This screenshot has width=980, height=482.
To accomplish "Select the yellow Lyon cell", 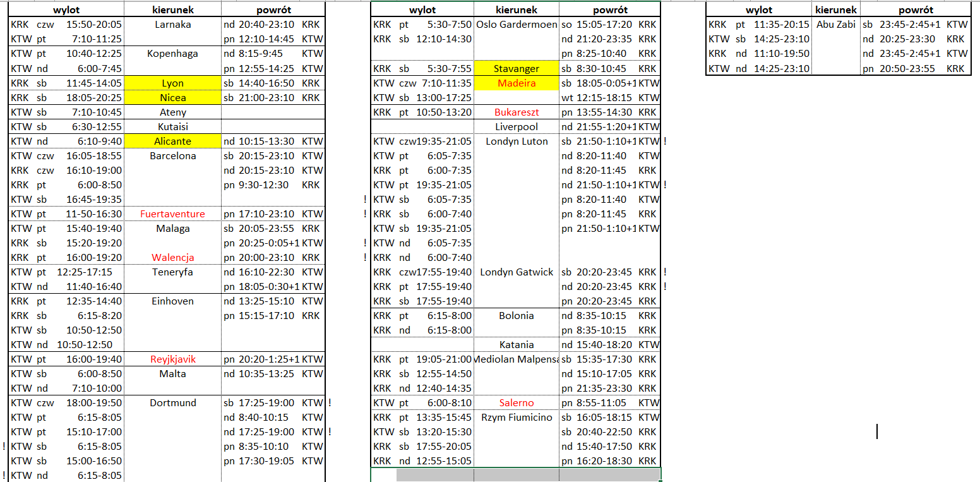I will click(173, 83).
